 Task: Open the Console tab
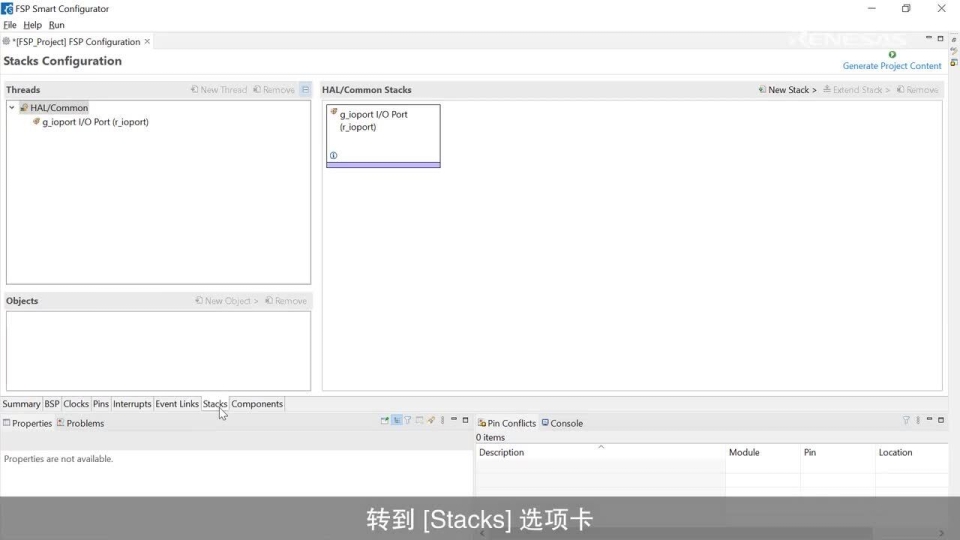pyautogui.click(x=561, y=423)
